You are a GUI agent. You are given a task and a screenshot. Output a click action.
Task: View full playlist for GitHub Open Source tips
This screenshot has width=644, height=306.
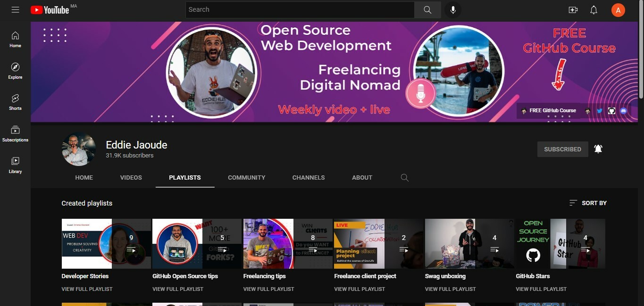click(178, 289)
